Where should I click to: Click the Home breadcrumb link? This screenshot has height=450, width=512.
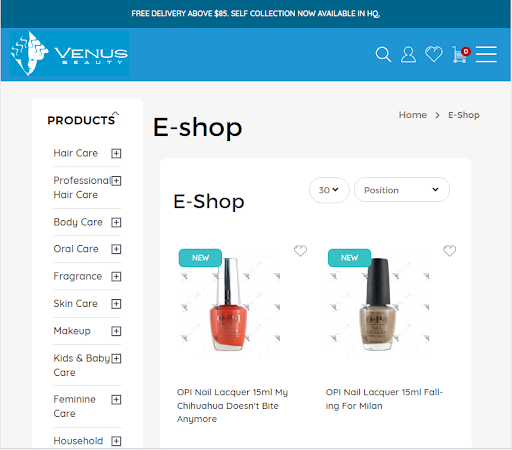(x=413, y=115)
